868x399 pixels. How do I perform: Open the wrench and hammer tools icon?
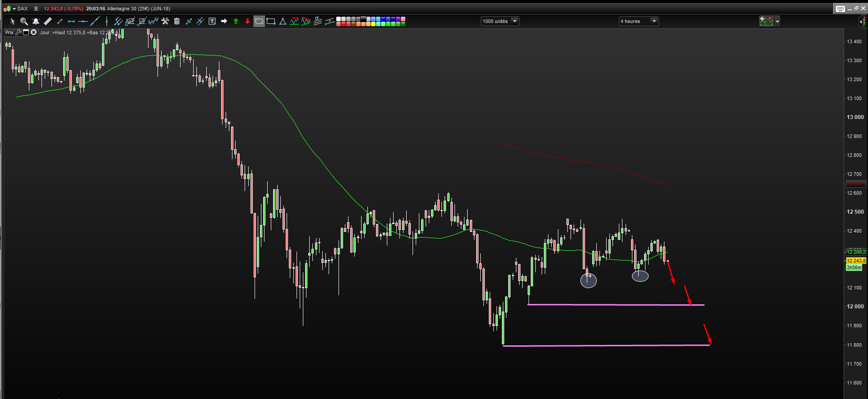(x=165, y=21)
